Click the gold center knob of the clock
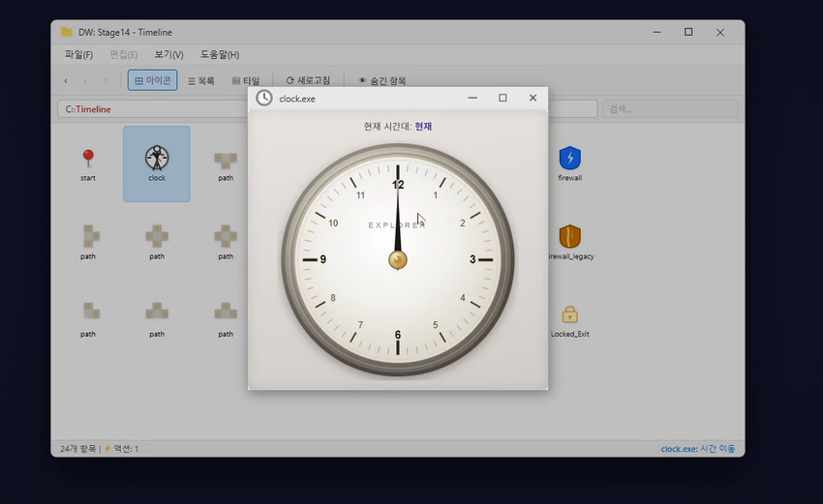Screen dimensions: 823x504 397,259
